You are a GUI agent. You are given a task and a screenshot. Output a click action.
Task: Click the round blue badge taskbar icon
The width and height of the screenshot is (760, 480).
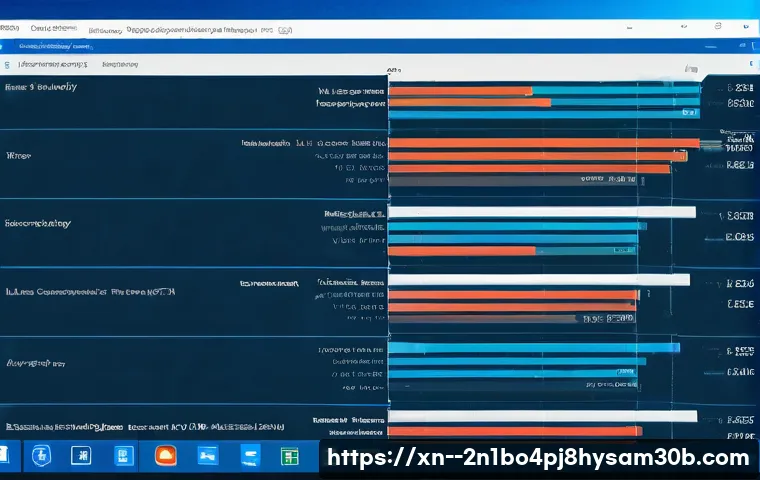(42, 456)
